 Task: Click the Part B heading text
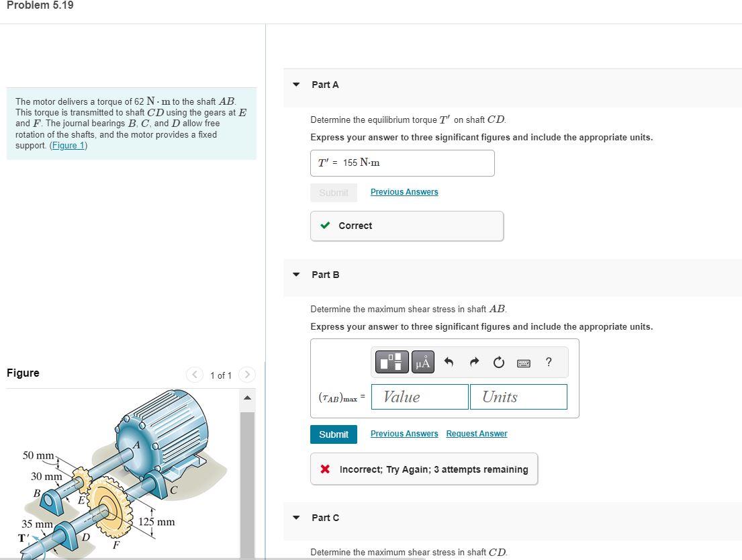tap(325, 275)
